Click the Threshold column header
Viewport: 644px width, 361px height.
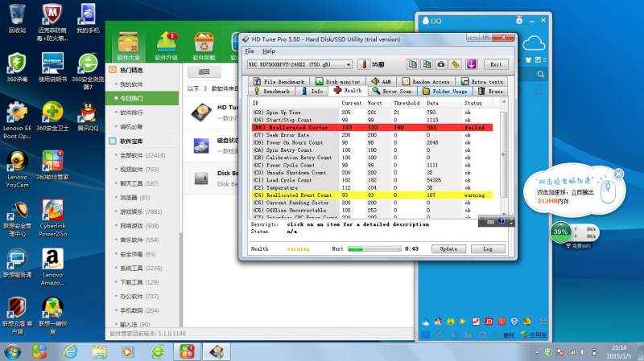tap(407, 103)
